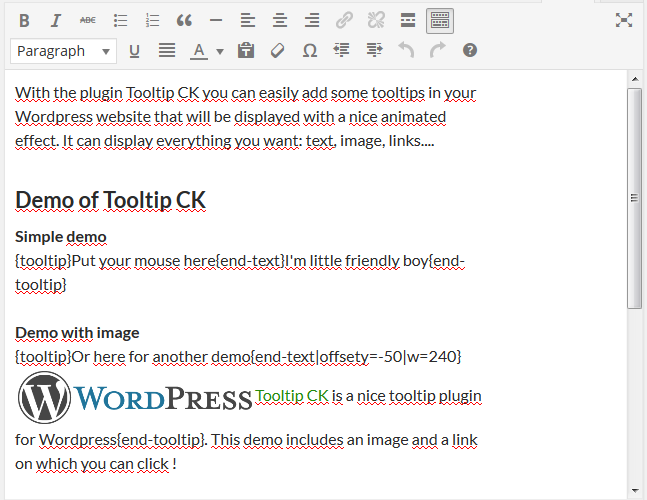Image resolution: width=647 pixels, height=500 pixels.
Task: Click the 'Demo of Tooltip CK' heading
Action: 110,200
